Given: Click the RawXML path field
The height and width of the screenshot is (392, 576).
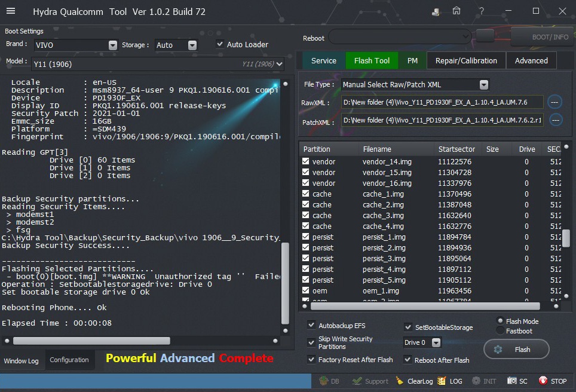Looking at the screenshot, I should point(442,102).
